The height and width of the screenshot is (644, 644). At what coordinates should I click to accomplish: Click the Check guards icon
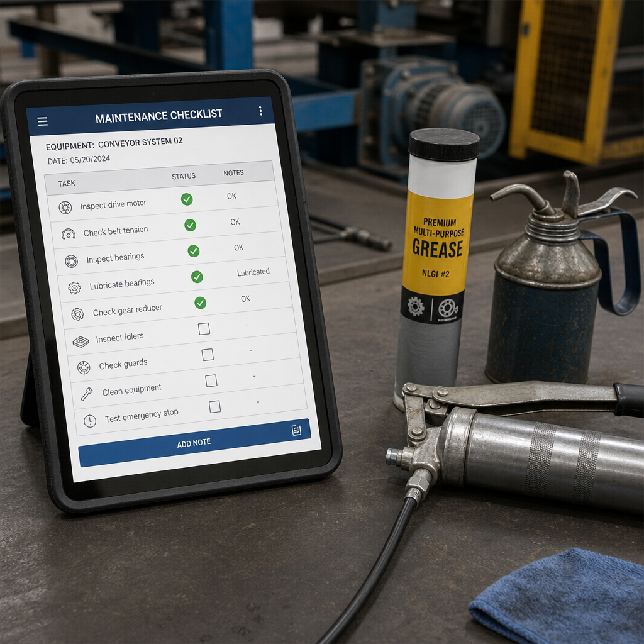click(x=84, y=367)
